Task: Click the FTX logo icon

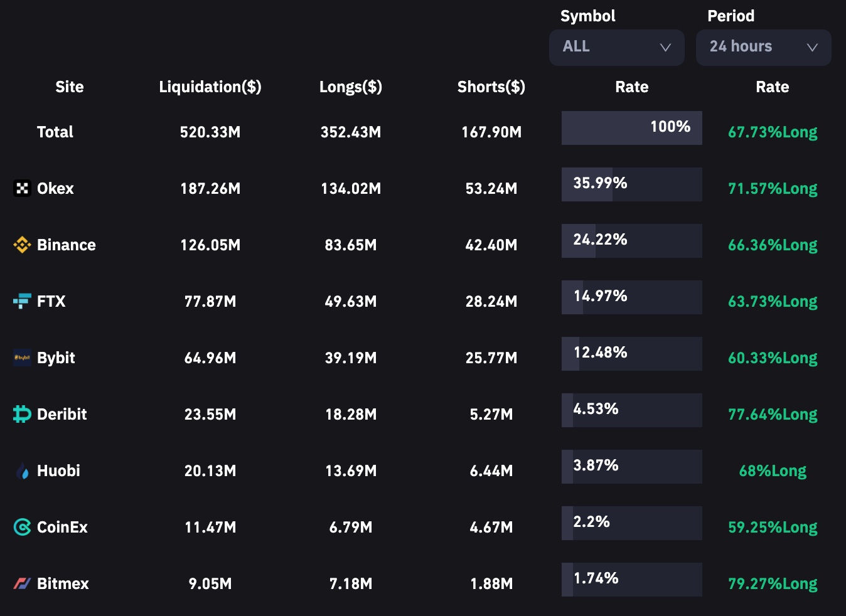Action: click(22, 301)
